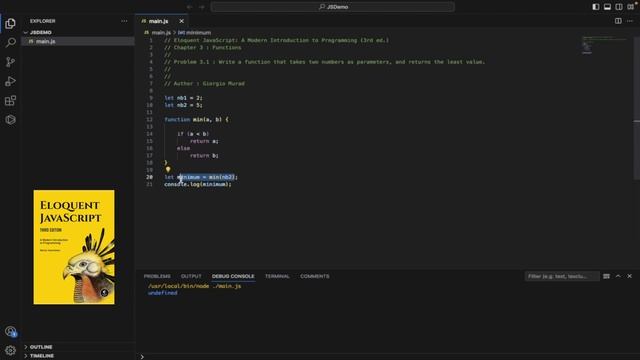Close the main.js editor tab
The image size is (640, 360).
pyautogui.click(x=181, y=21)
